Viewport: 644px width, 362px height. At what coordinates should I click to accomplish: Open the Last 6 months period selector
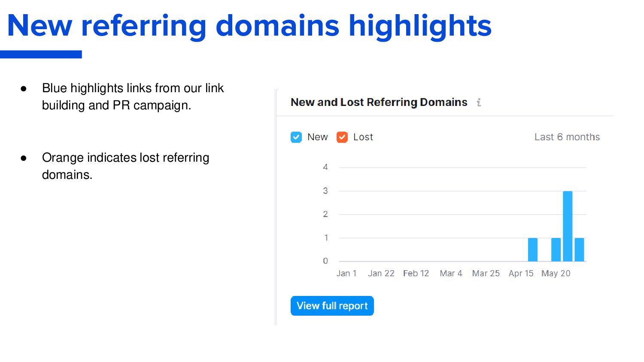click(x=567, y=137)
